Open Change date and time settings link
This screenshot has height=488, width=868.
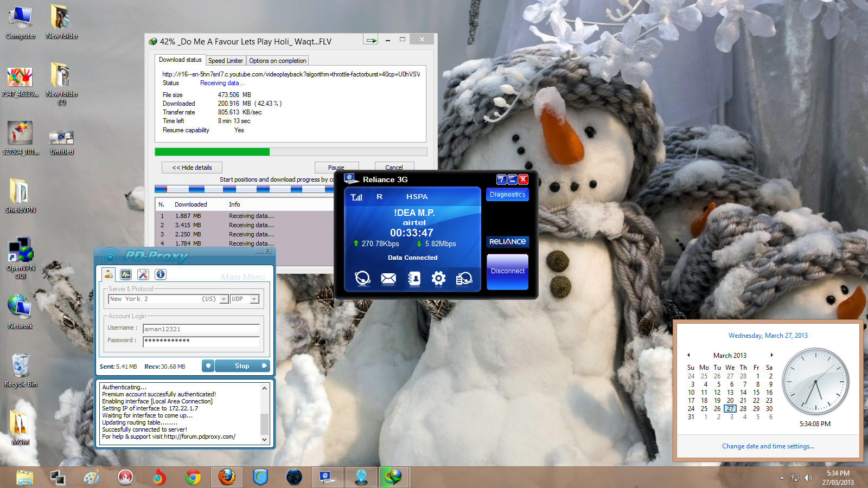768,446
